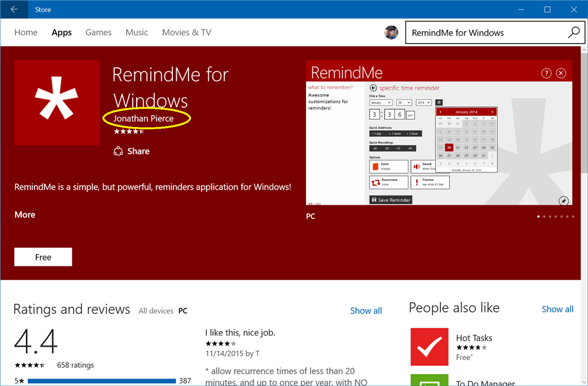Minimize the Store window

(520, 9)
